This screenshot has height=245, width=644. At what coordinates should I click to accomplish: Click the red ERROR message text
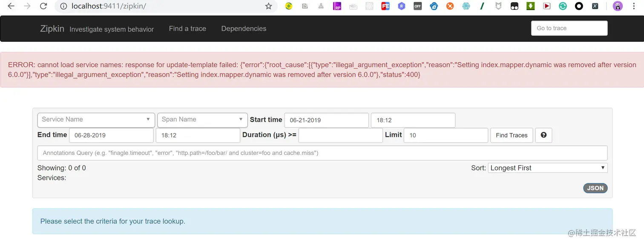322,70
